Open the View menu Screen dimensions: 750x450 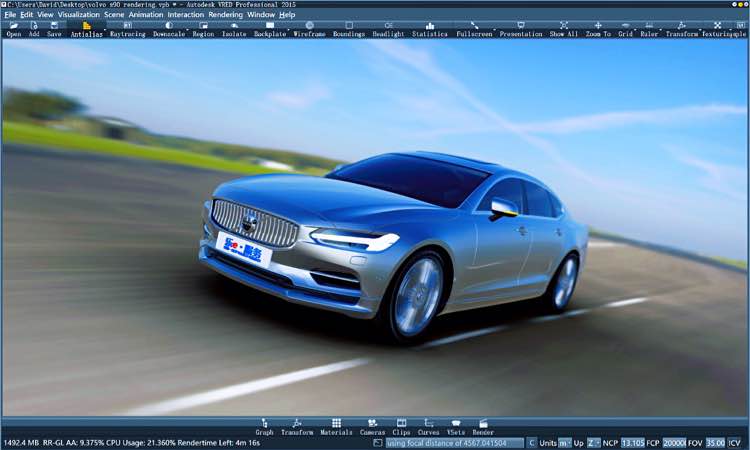(45, 15)
